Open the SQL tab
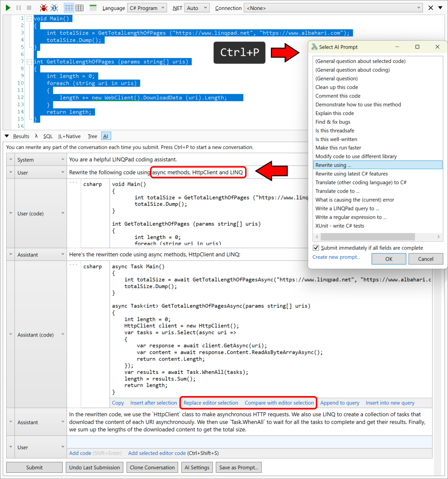The image size is (448, 479). (48, 136)
